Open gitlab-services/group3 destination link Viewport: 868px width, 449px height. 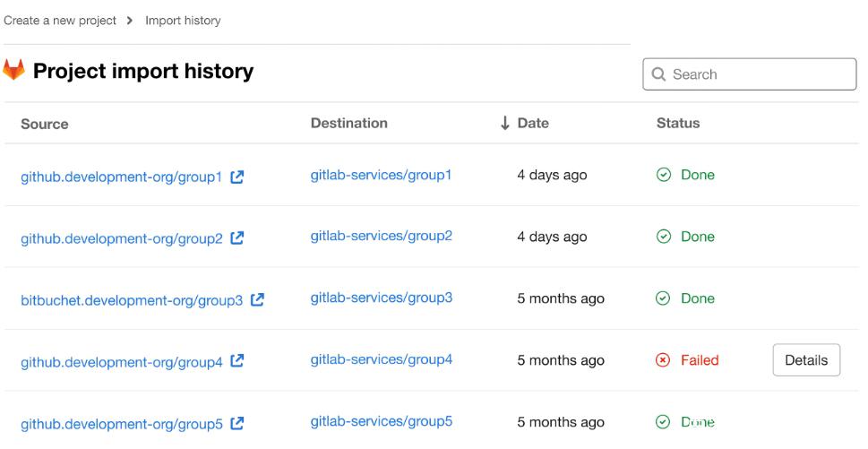[x=381, y=298]
